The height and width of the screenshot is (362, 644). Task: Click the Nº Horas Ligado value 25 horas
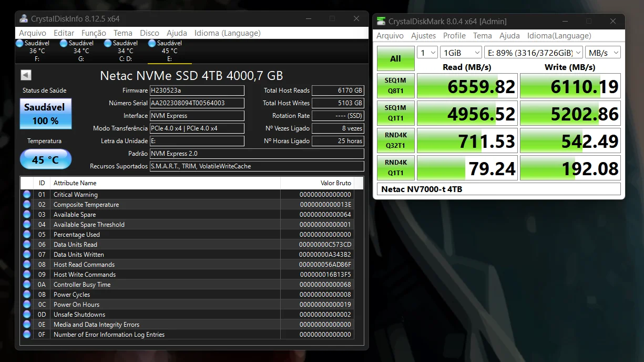(x=338, y=141)
